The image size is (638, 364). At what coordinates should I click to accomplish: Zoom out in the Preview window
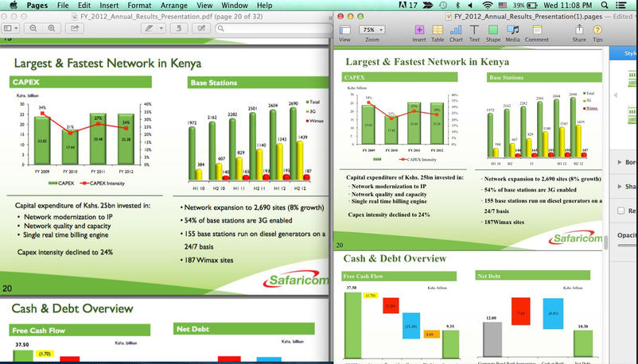33,28
